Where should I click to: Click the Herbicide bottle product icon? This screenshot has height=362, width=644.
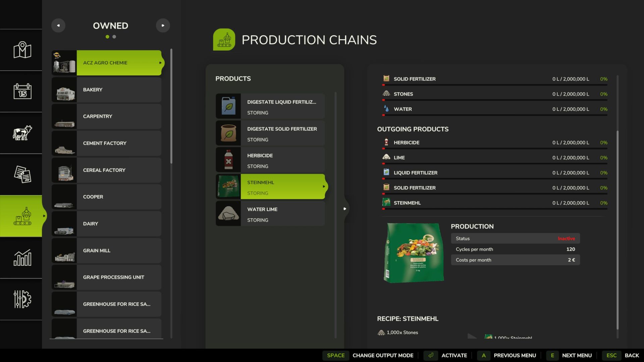[228, 160]
